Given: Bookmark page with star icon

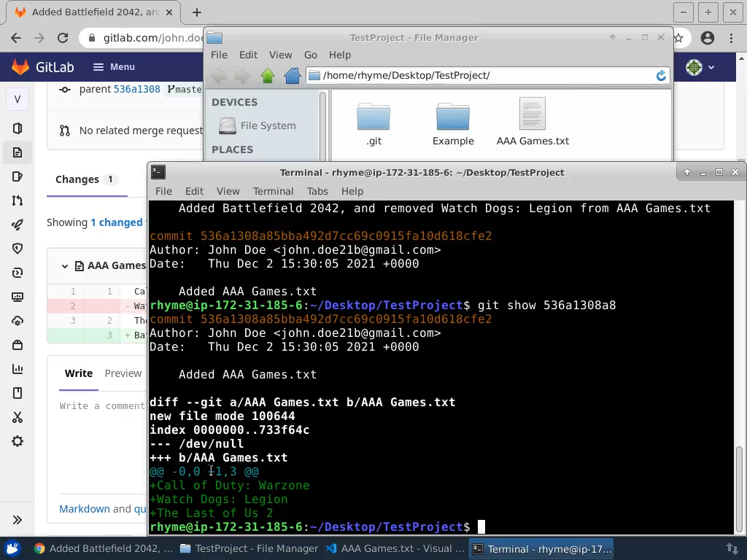Looking at the screenshot, I should (x=679, y=38).
